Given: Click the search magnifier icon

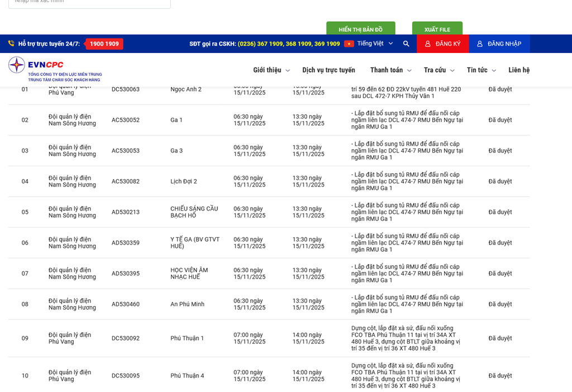Looking at the screenshot, I should 406,44.
